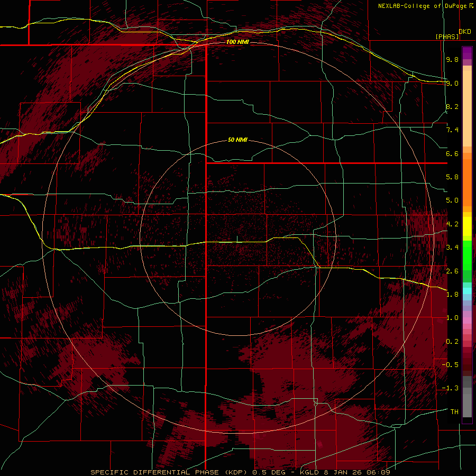Click the 3.4 value on the color scale
Screen dimensions: 476x476
point(452,248)
